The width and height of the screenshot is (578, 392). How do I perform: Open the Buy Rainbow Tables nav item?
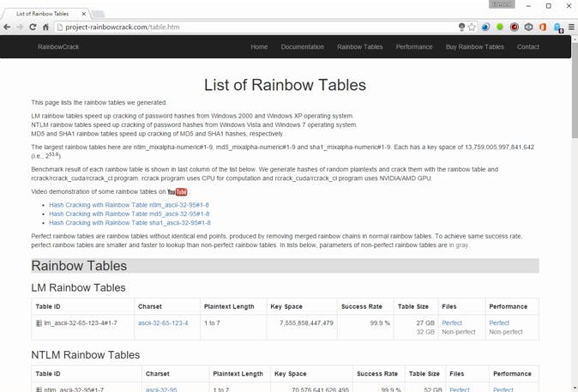pos(475,47)
